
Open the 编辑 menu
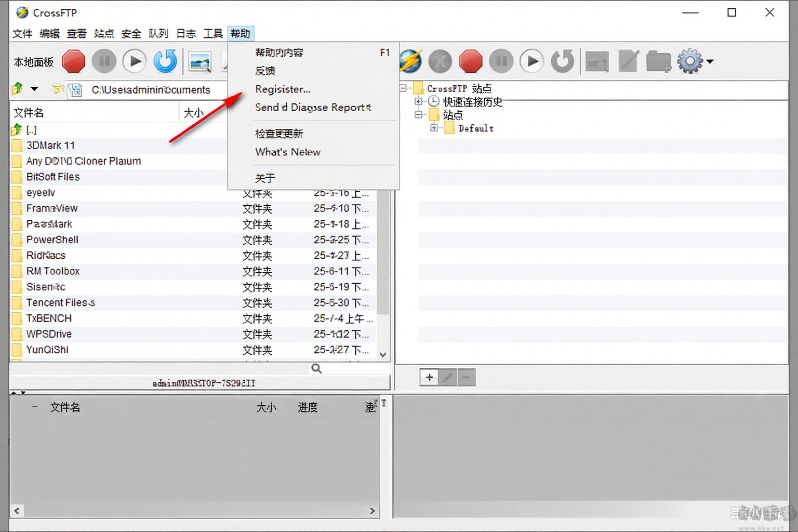point(49,34)
